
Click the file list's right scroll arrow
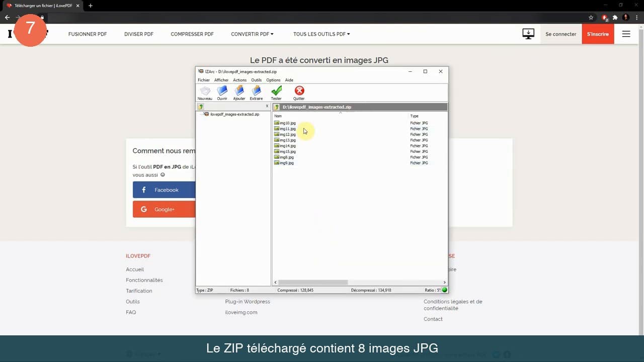click(445, 283)
